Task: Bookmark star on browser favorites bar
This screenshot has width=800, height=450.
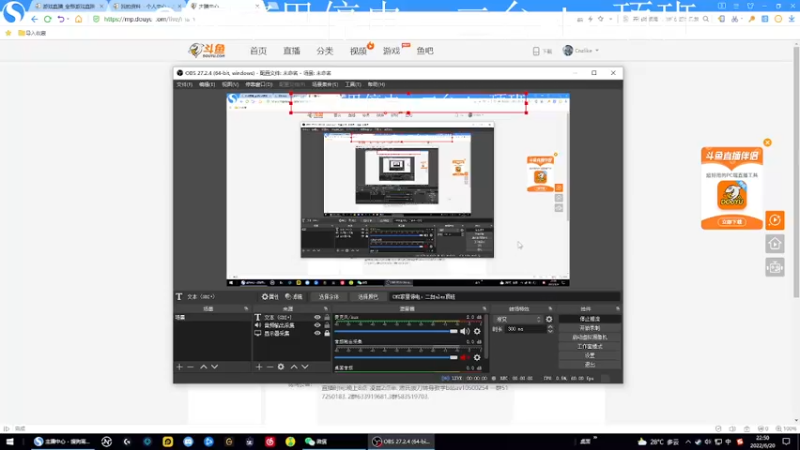Action: point(8,33)
